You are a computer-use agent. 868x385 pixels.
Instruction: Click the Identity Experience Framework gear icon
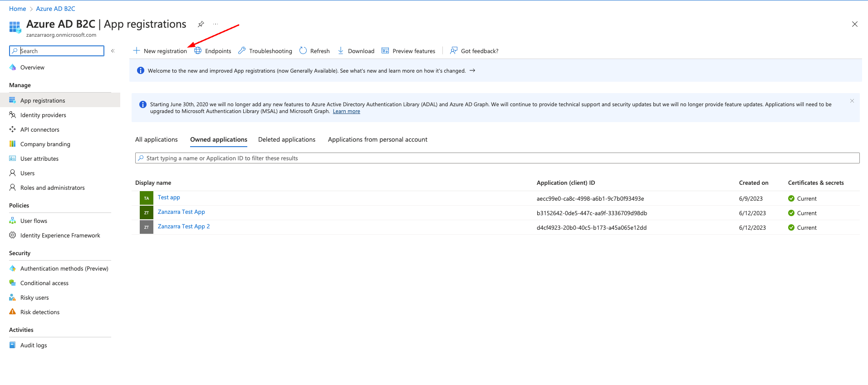tap(13, 235)
